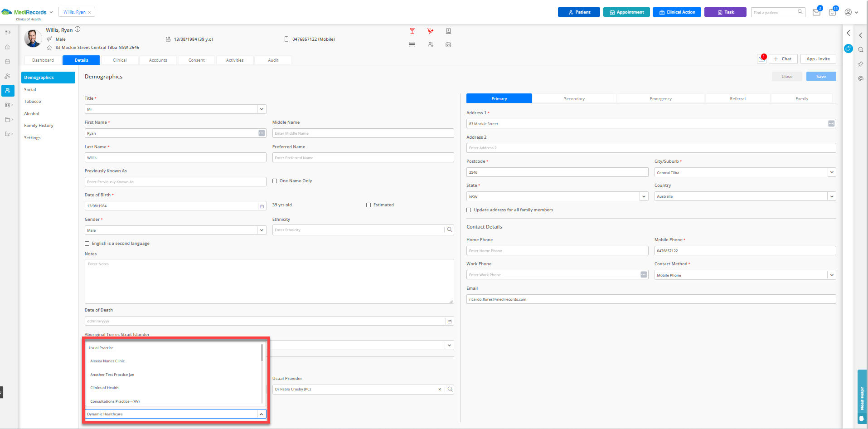Click the mail envelope icon with badge 2
This screenshot has height=429, width=868.
(816, 12)
